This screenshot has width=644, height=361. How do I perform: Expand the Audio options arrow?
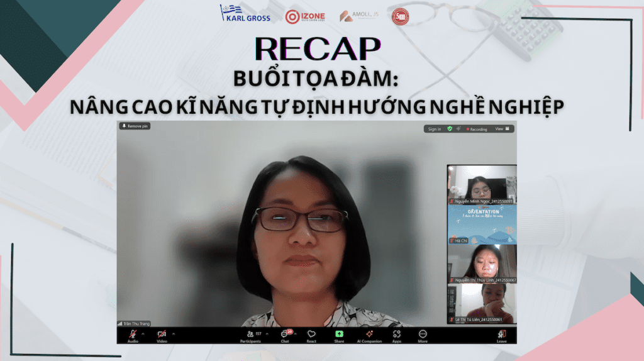click(144, 333)
